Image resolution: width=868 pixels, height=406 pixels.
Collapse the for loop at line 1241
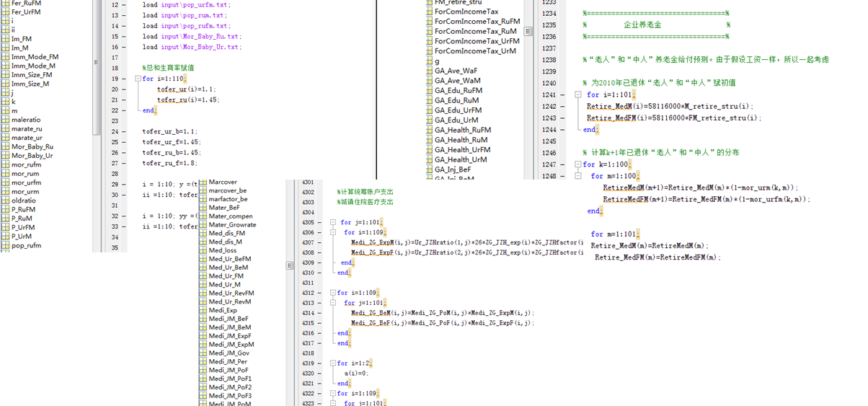tap(578, 95)
